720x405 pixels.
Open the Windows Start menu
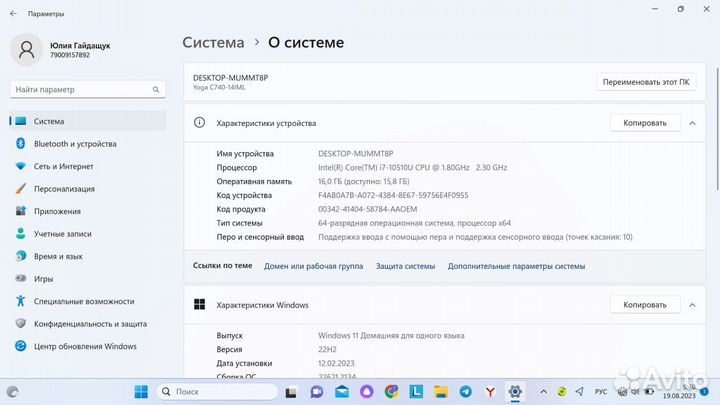[x=141, y=392]
